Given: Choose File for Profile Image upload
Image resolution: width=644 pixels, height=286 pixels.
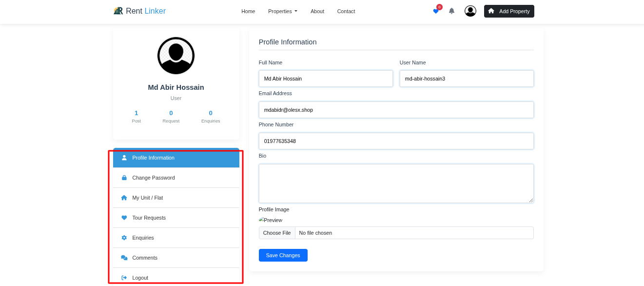Looking at the screenshot, I should 276,233.
